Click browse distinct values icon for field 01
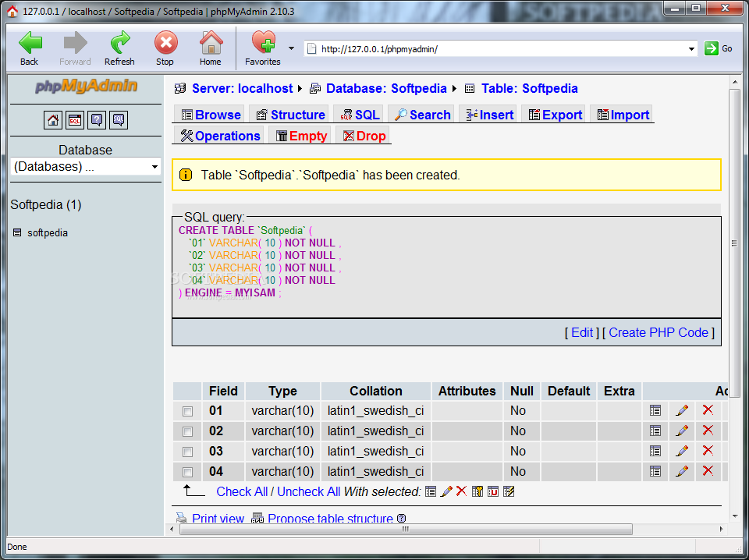 (x=655, y=410)
